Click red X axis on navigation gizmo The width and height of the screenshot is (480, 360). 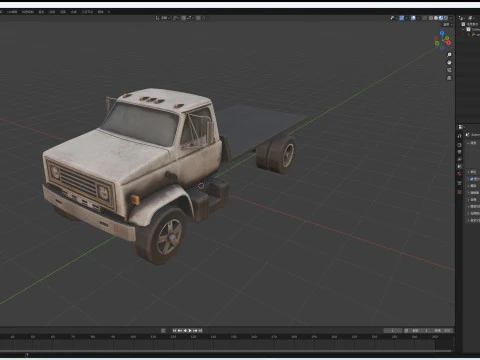point(449,42)
